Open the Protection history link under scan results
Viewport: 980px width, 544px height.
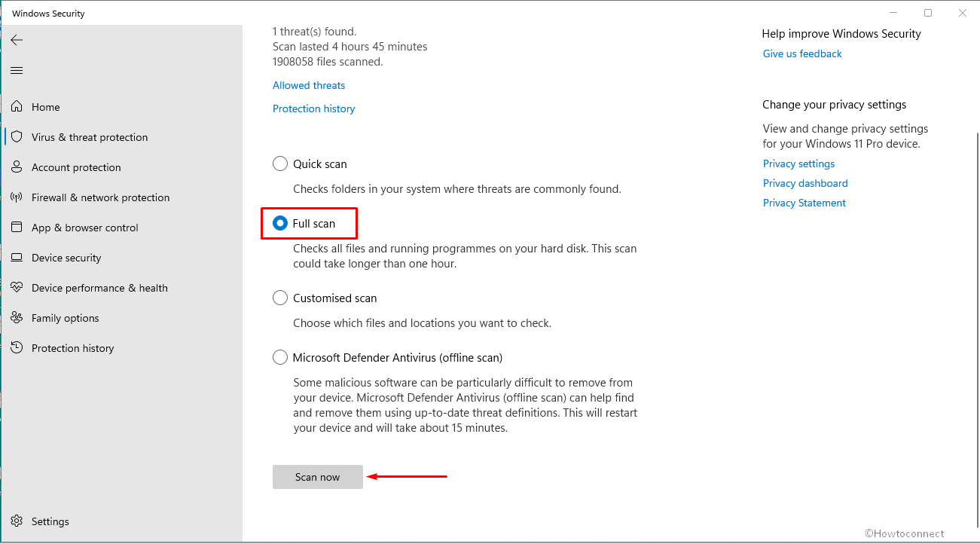(x=313, y=108)
